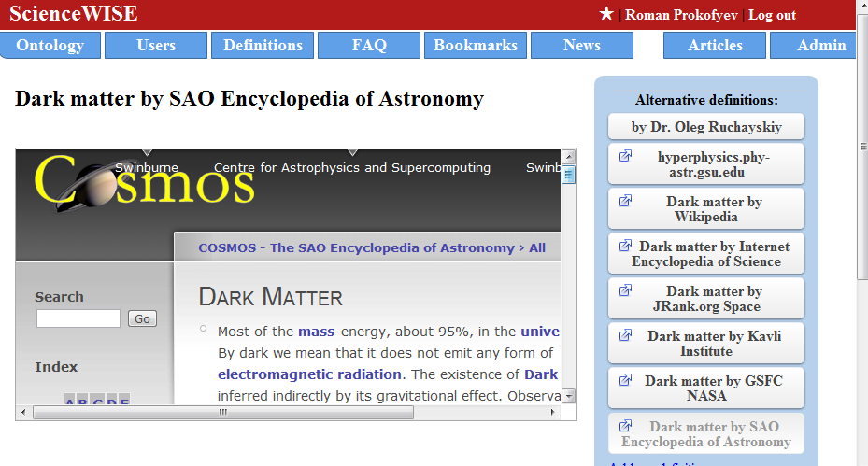
Task: Click embedded frame scroll up arrow
Action: coord(568,157)
